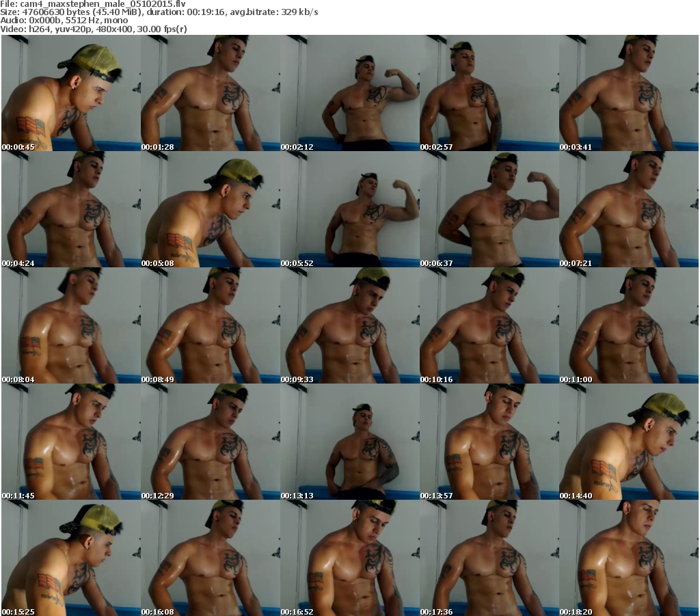Viewport: 700px width, 616px height.
Task: Select the thumbnail stamped 00:03:41
Action: (629, 93)
